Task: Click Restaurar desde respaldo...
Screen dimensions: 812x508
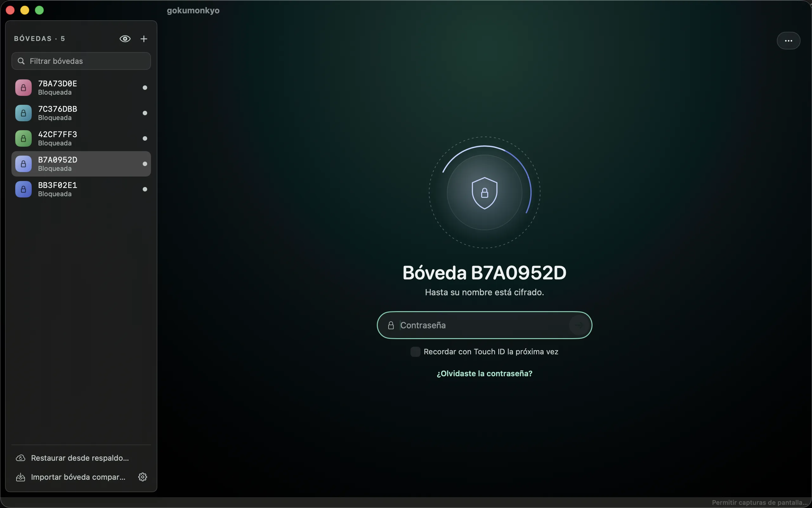Action: coord(80,458)
